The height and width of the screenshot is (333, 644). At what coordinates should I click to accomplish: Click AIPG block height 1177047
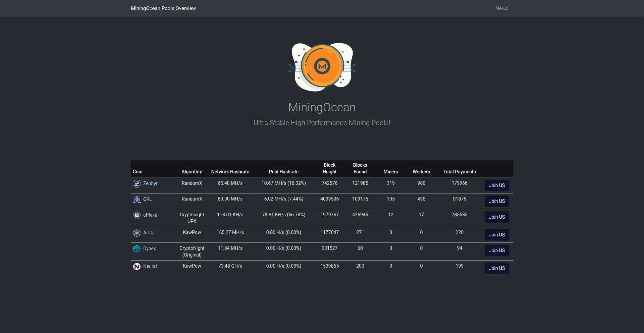point(329,232)
